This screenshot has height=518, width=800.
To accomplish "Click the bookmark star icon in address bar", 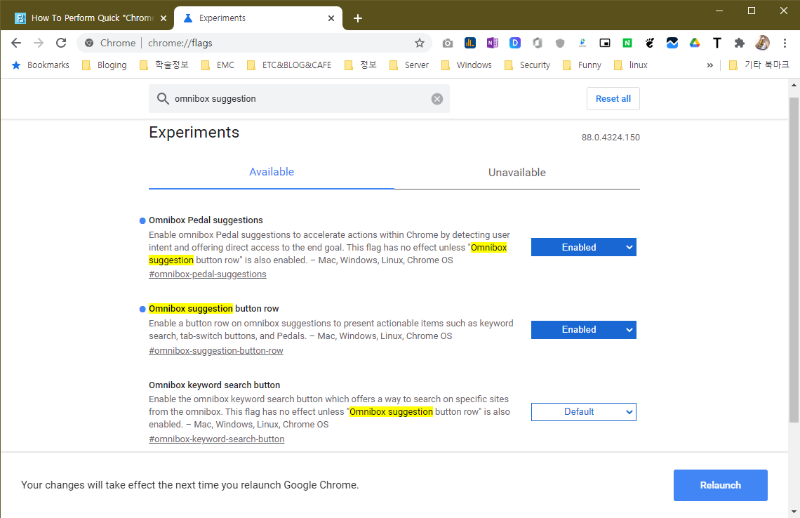I will tap(420, 43).
